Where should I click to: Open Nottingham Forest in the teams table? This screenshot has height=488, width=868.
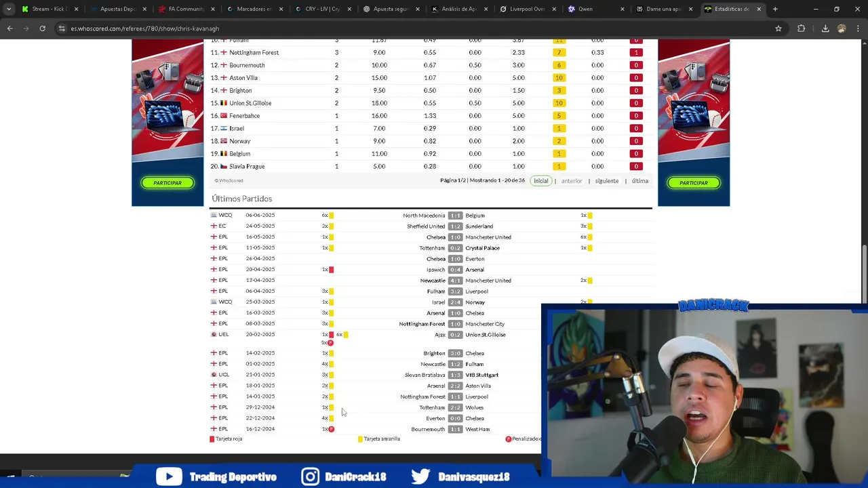[x=254, y=52]
